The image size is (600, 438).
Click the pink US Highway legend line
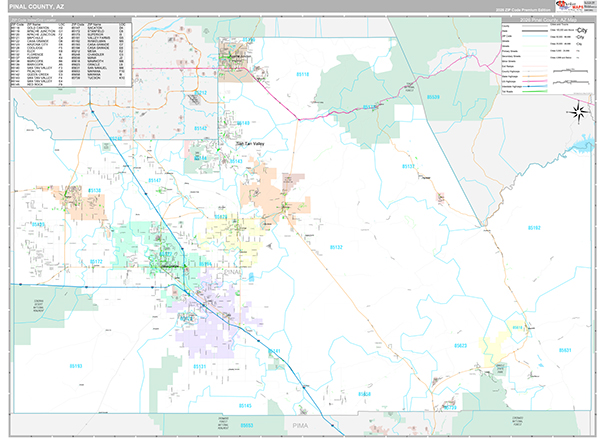pyautogui.click(x=535, y=81)
